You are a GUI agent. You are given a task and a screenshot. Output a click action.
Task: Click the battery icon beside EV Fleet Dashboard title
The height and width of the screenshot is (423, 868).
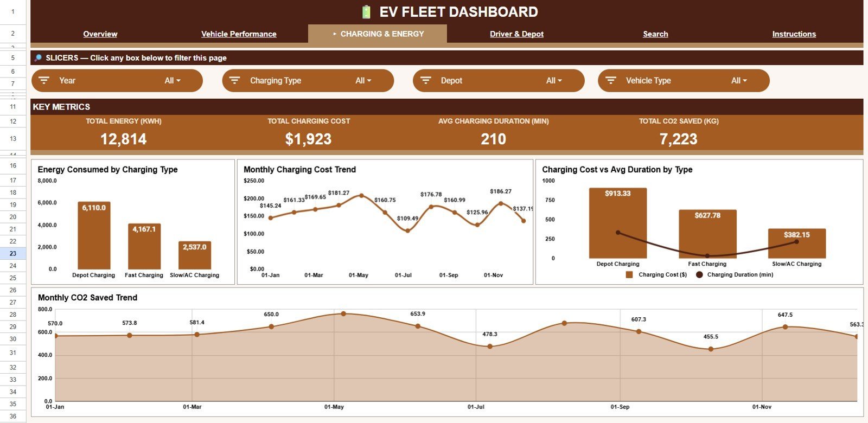click(x=367, y=12)
